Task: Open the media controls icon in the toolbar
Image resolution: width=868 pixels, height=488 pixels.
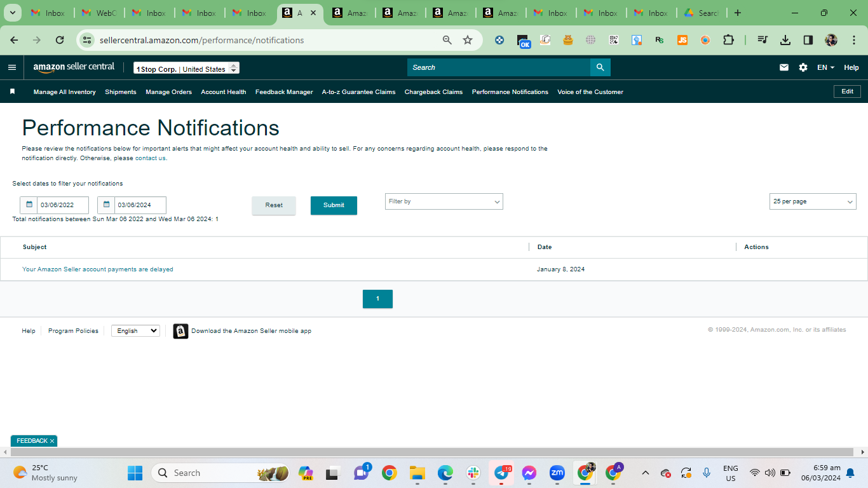Action: coord(763,40)
